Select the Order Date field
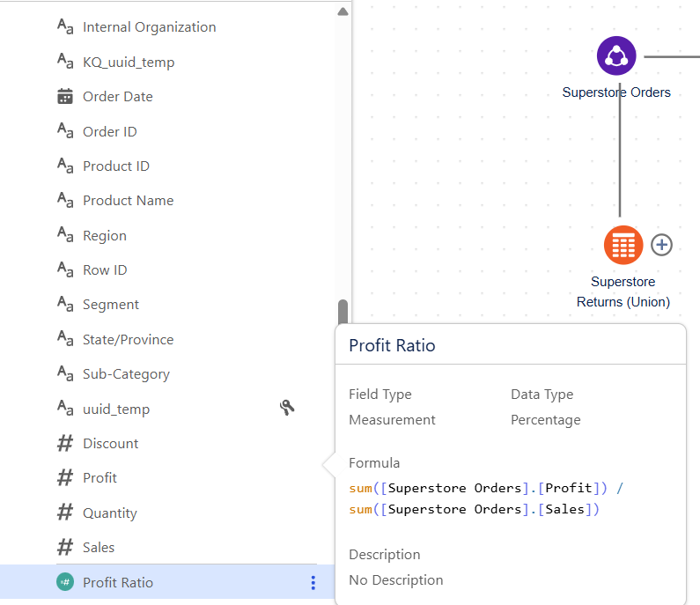 pos(118,97)
